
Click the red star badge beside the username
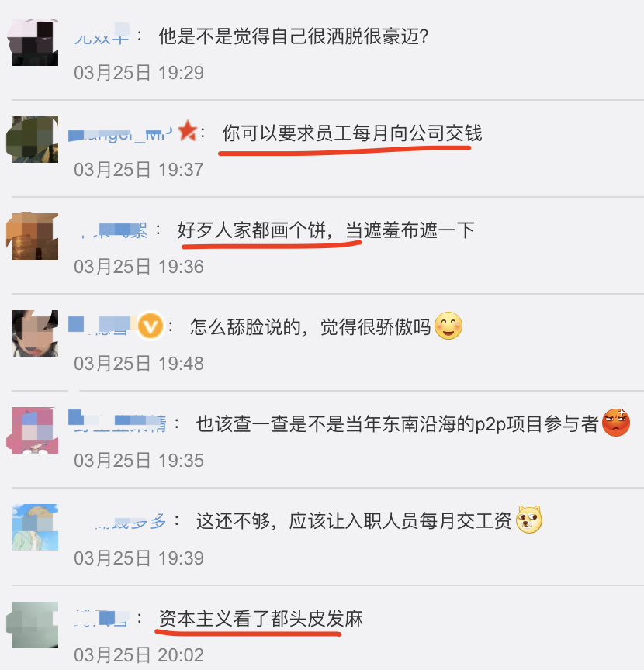pyautogui.click(x=188, y=131)
